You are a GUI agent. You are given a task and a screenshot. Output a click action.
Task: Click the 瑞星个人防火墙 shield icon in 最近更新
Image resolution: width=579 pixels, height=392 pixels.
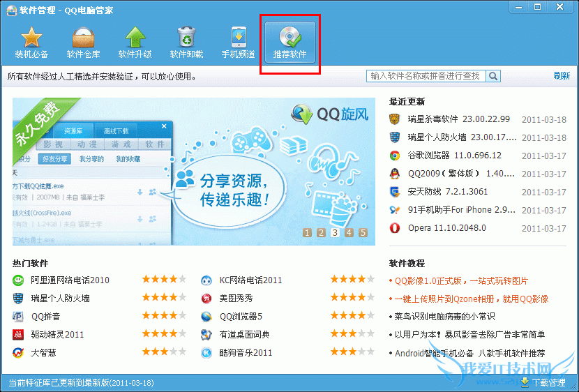[x=395, y=137]
